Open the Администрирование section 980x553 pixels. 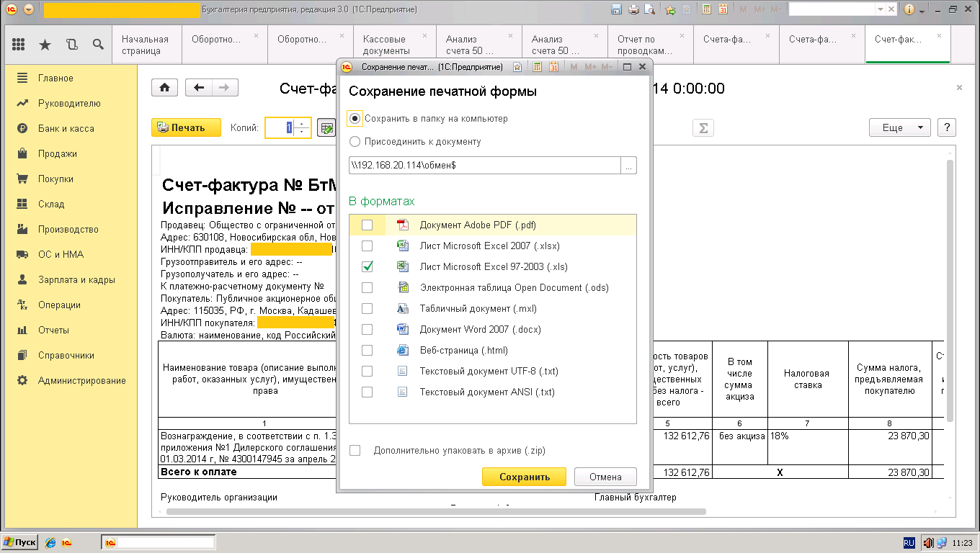81,380
